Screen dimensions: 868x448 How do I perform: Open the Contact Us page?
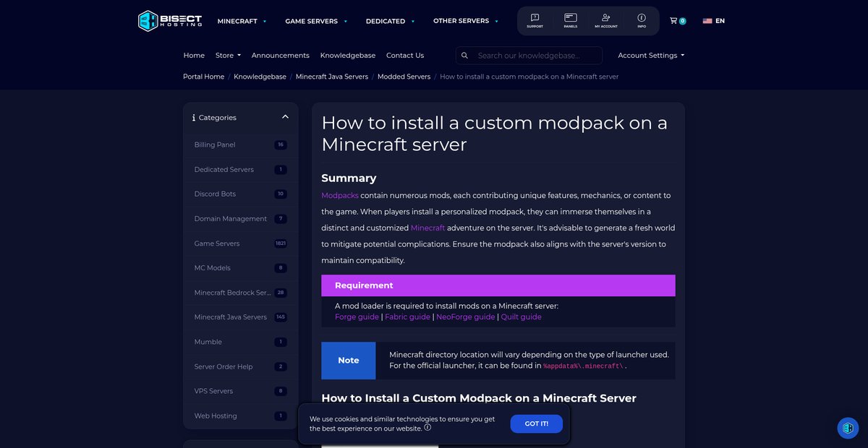coord(405,56)
